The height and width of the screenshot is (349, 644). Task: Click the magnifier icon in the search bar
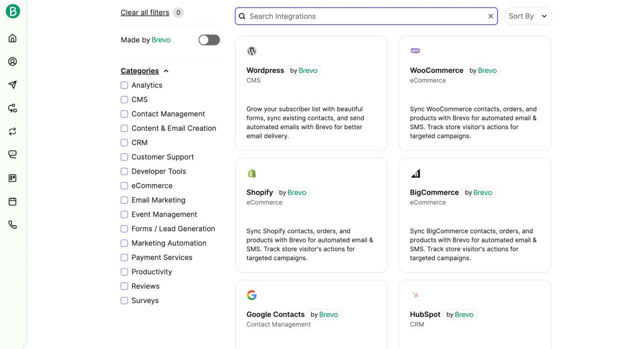242,16
